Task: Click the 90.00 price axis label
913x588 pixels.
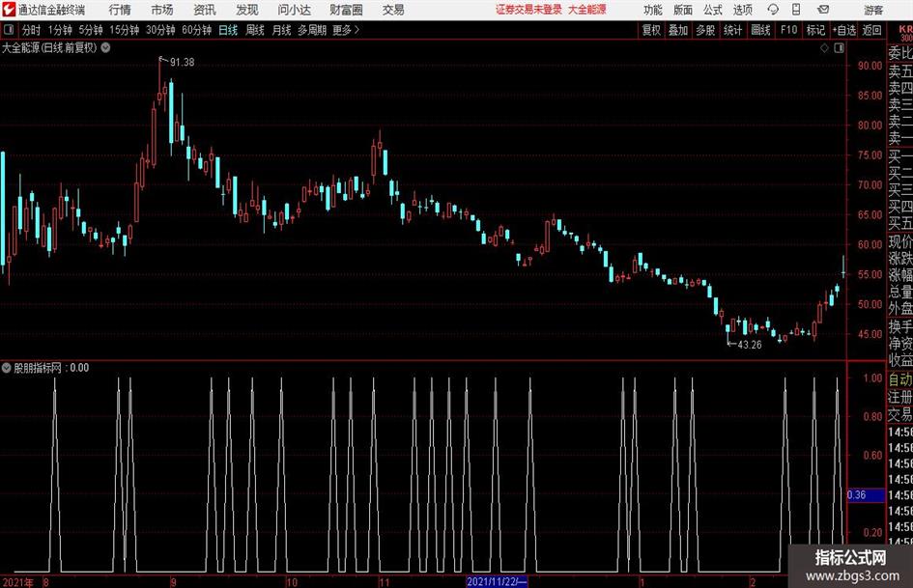Action: tap(870, 66)
